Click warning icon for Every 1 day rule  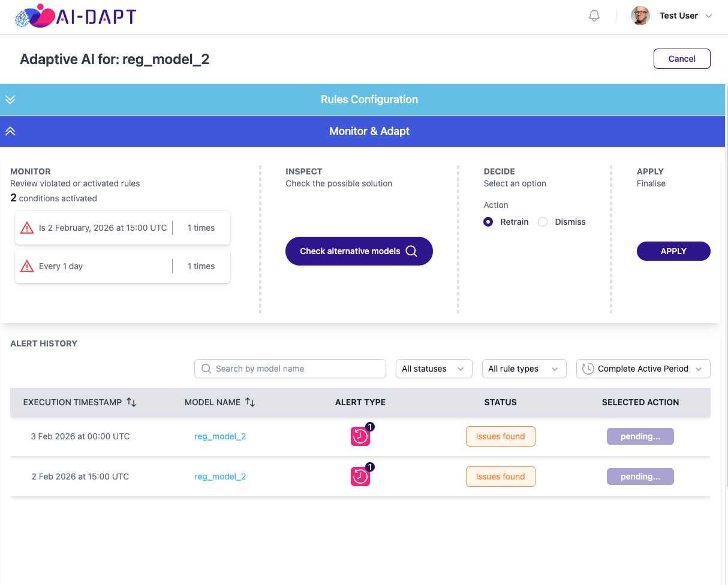(x=27, y=266)
